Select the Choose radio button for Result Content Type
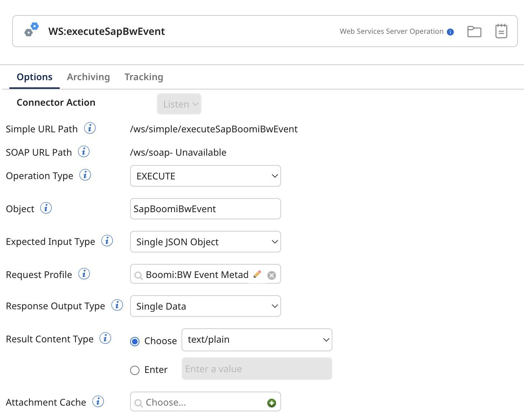Screen dimensions: 524x420 pyautogui.click(x=134, y=341)
